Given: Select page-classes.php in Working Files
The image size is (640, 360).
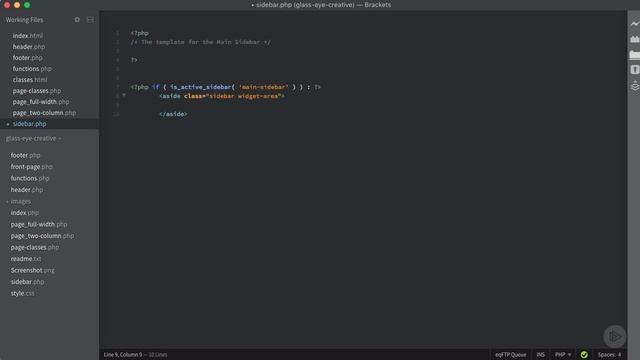Looking at the screenshot, I should coord(37,91).
